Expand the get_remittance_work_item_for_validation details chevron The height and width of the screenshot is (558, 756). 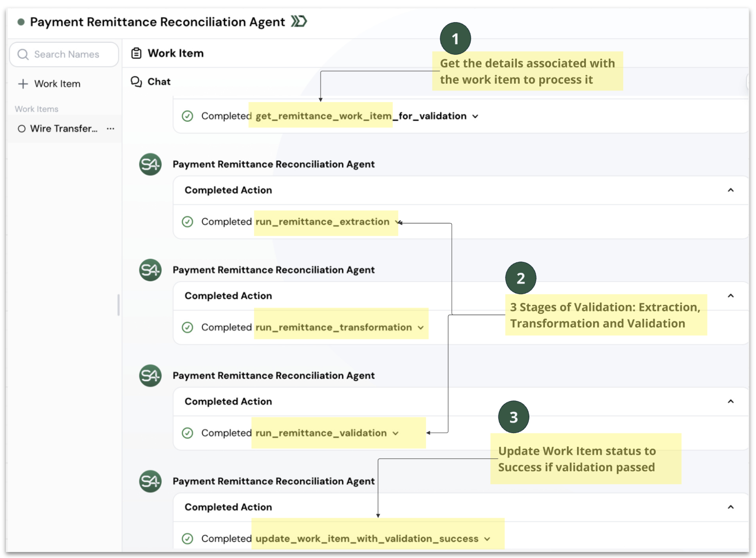(x=475, y=117)
